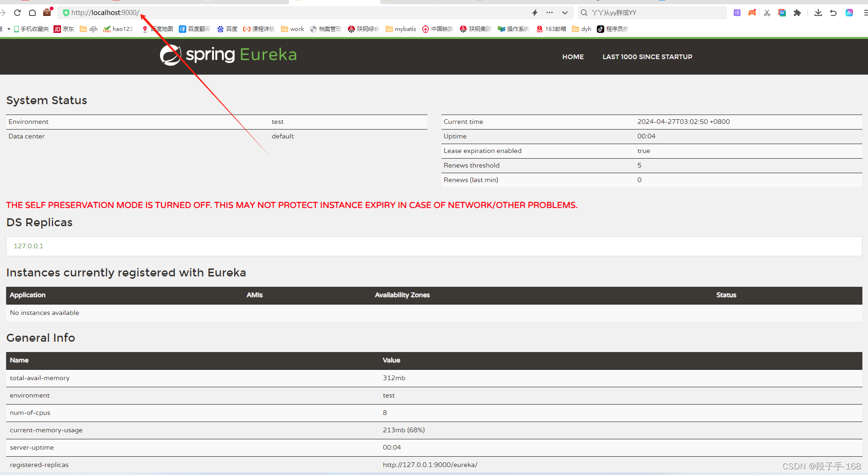Screen dimensions: 868x475
Task: Click the 127.0.0.1 DS replica link
Action: [x=29, y=246]
